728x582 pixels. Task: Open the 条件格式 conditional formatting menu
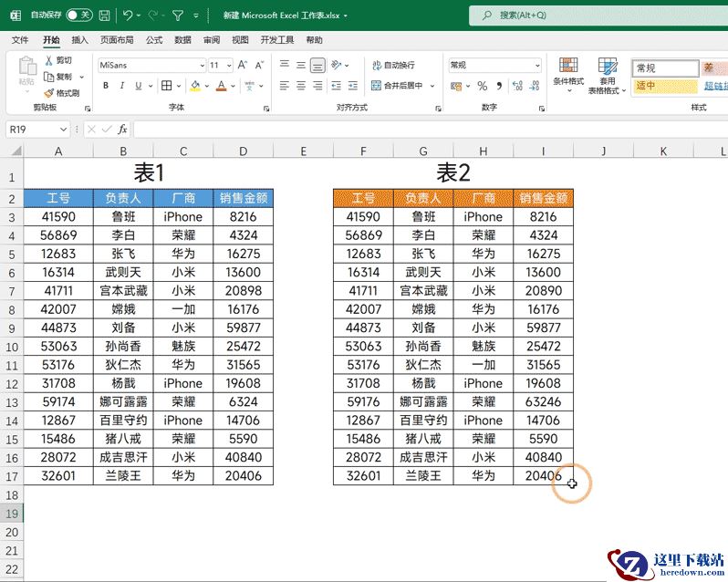(x=568, y=75)
